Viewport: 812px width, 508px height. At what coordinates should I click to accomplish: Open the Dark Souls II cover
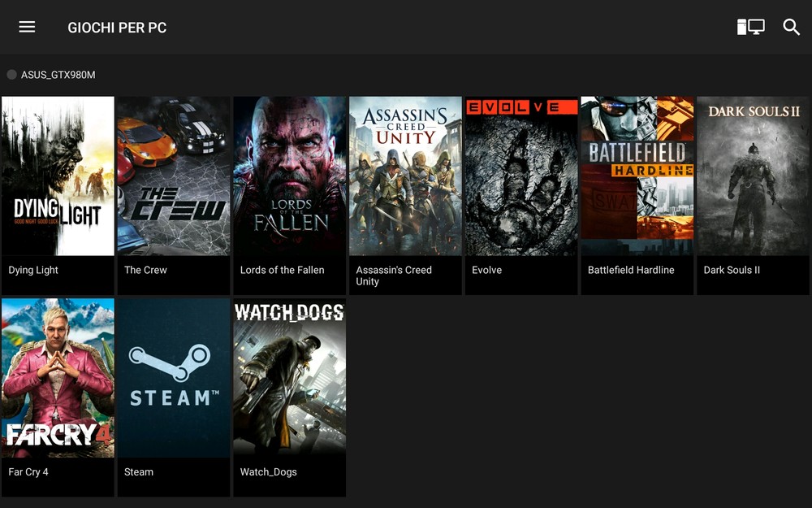pyautogui.click(x=753, y=176)
